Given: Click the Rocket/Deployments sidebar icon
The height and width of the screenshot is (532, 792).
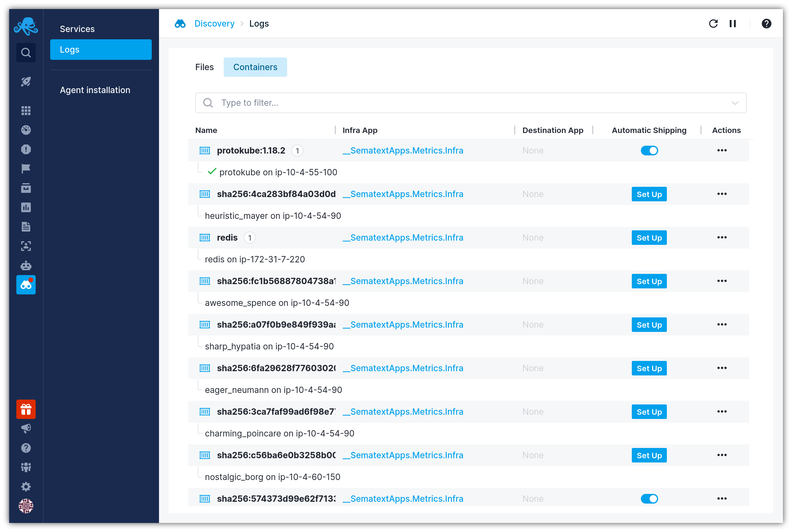Looking at the screenshot, I should click(26, 82).
